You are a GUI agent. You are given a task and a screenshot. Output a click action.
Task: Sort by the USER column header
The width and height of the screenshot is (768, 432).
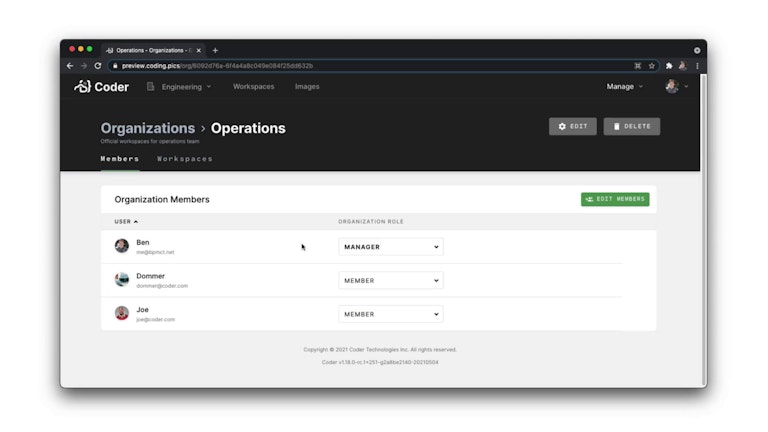(126, 222)
